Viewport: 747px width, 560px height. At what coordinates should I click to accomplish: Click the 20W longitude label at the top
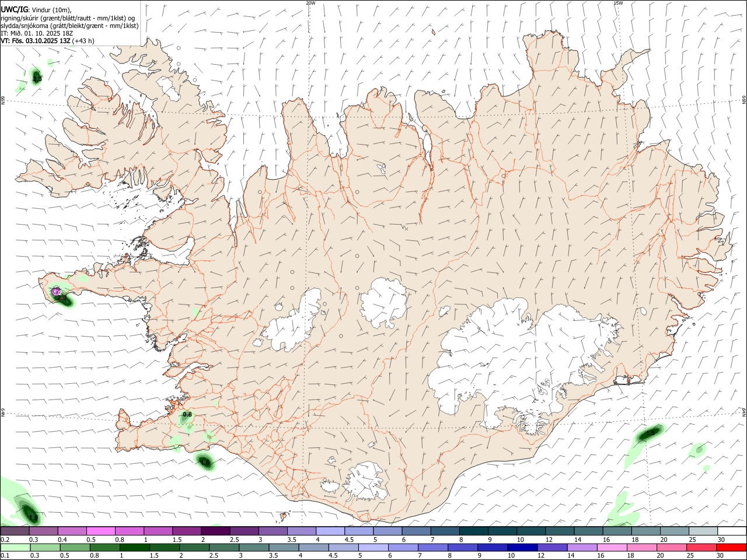coord(310,3)
